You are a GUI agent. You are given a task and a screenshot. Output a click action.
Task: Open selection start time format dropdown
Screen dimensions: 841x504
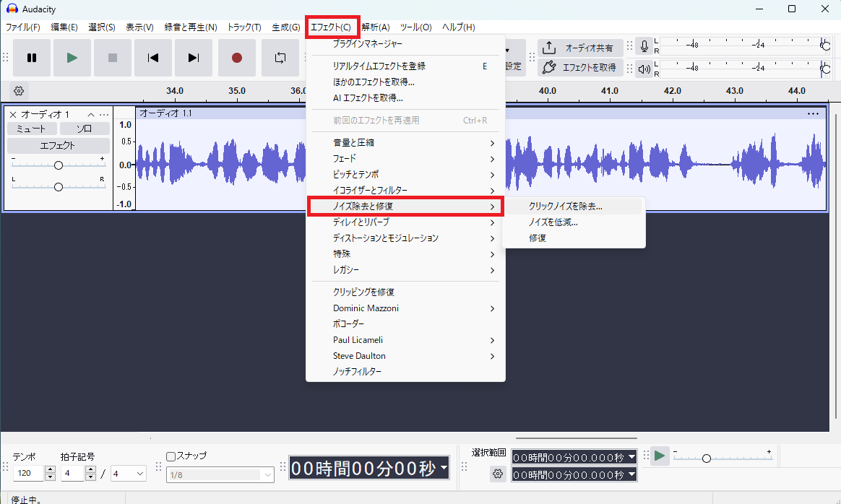pyautogui.click(x=631, y=457)
